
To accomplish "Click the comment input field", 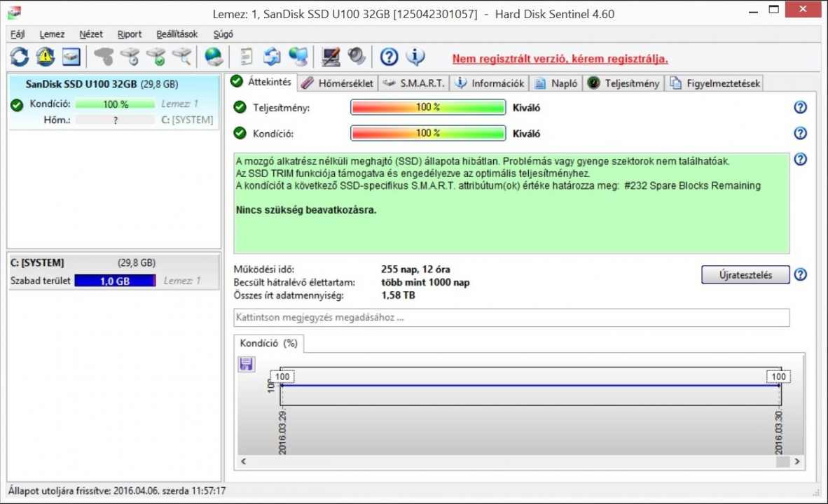I will coord(511,318).
